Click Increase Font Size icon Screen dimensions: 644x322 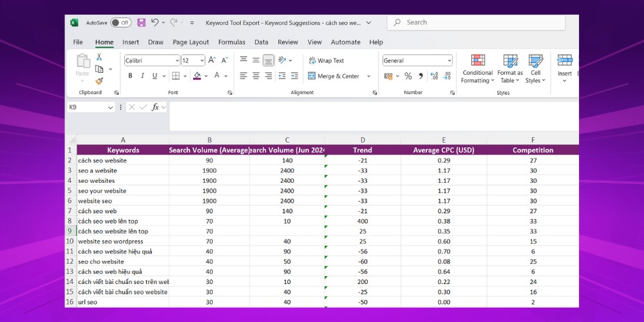pyautogui.click(x=212, y=60)
